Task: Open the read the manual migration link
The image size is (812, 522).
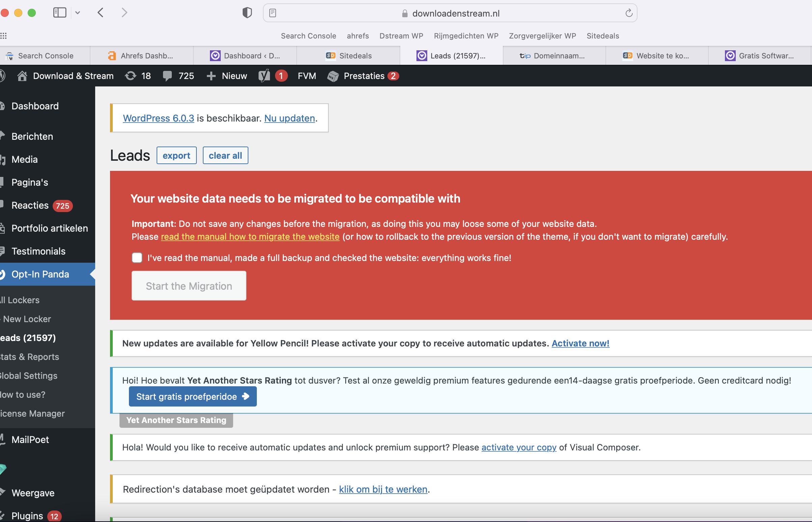Action: pyautogui.click(x=250, y=237)
